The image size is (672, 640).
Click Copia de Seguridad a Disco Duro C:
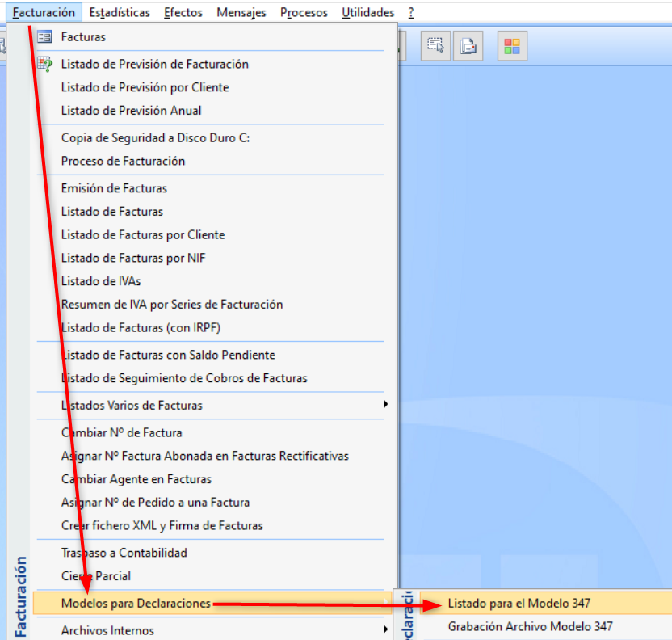click(x=155, y=137)
